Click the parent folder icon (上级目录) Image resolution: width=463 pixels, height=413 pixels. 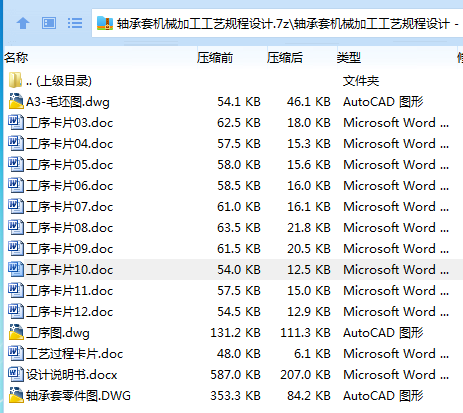pos(15,80)
